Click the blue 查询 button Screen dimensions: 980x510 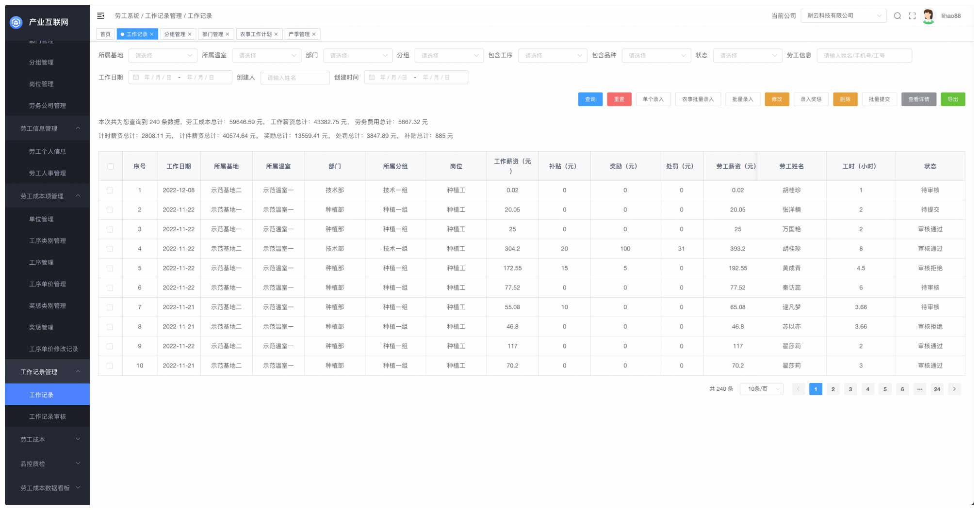pos(590,99)
